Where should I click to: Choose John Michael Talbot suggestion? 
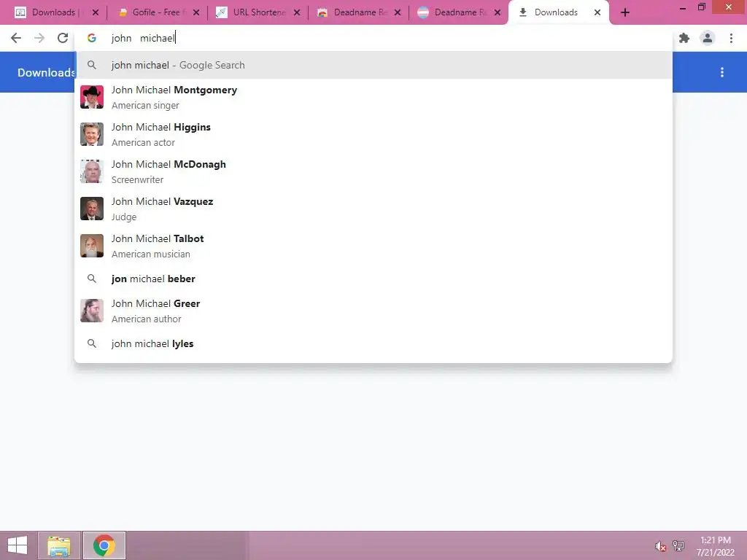[x=373, y=246]
